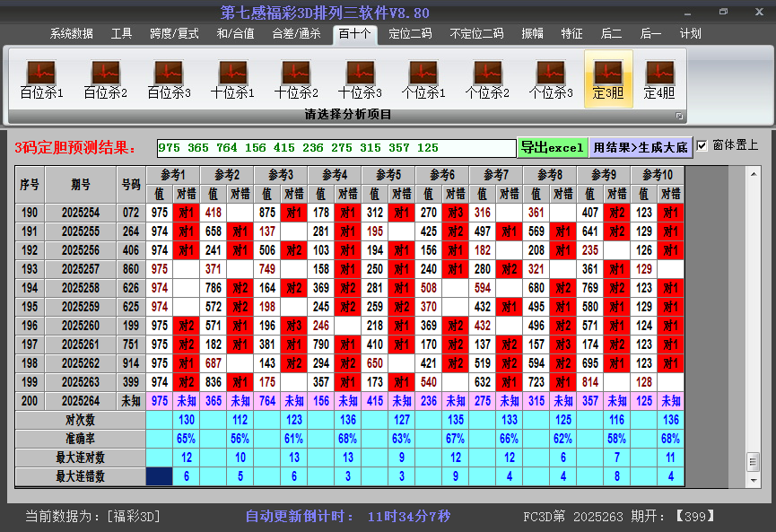
Task: Click the 个位杀2 chart icon
Action: (487, 79)
